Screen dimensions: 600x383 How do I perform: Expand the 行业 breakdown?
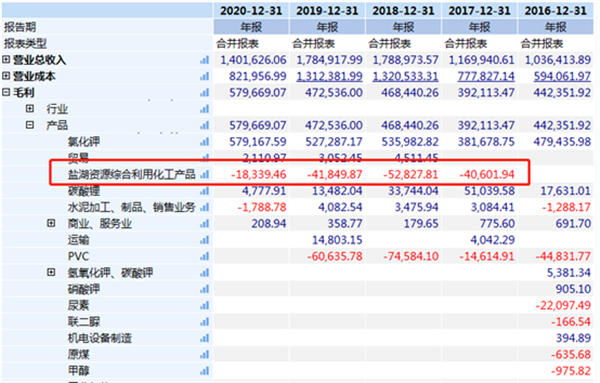pos(30,108)
